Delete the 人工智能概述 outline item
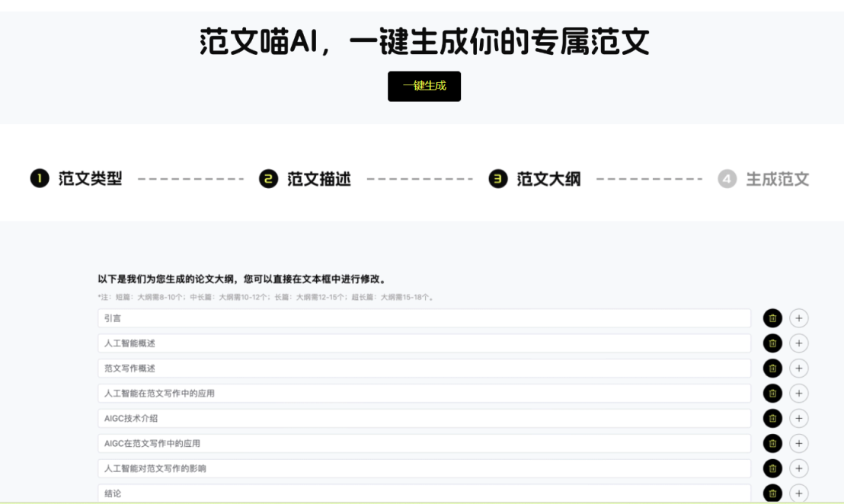Viewport: 844px width, 504px height. (x=772, y=343)
